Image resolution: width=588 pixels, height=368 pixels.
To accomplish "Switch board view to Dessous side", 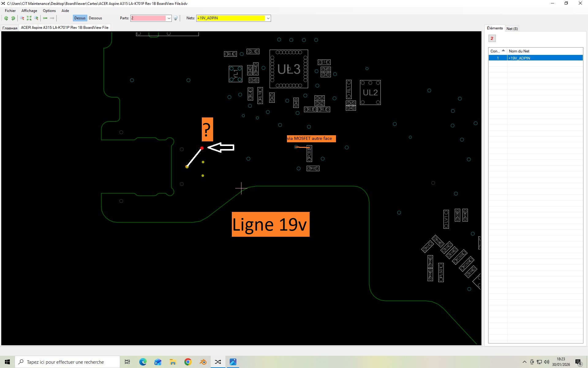I will (95, 18).
